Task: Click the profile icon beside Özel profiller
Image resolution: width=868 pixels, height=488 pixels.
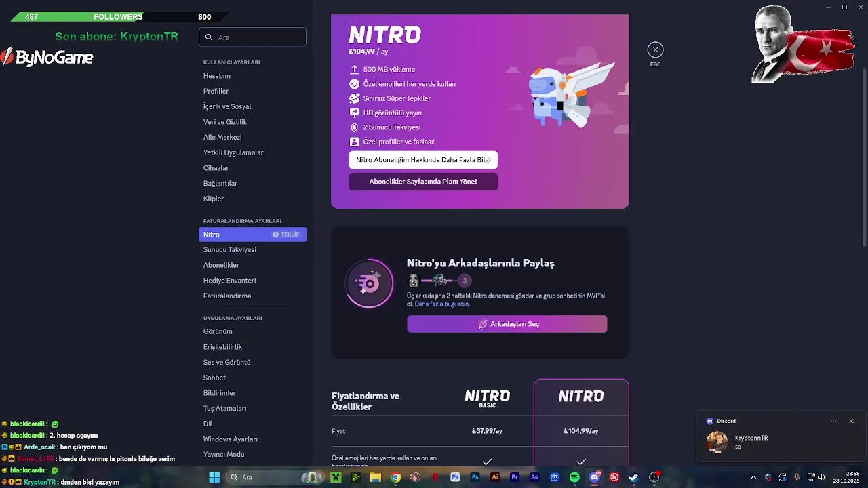Action: [x=354, y=142]
